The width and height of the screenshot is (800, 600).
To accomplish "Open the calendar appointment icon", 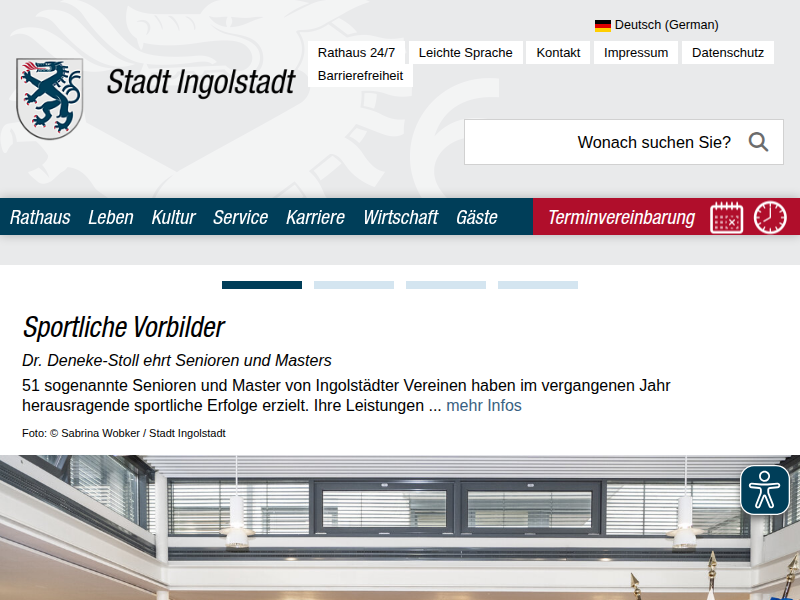I will pyautogui.click(x=726, y=217).
